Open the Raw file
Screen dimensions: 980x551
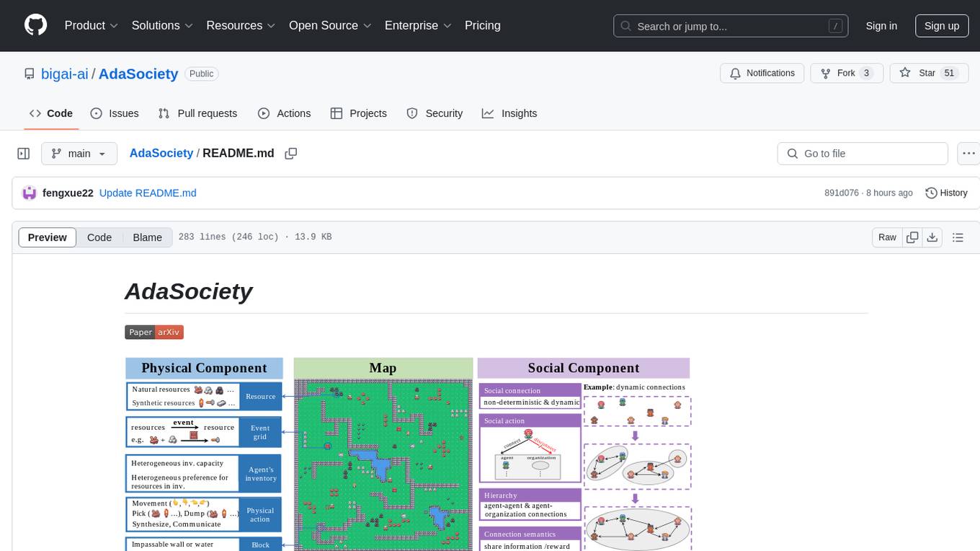[887, 237]
